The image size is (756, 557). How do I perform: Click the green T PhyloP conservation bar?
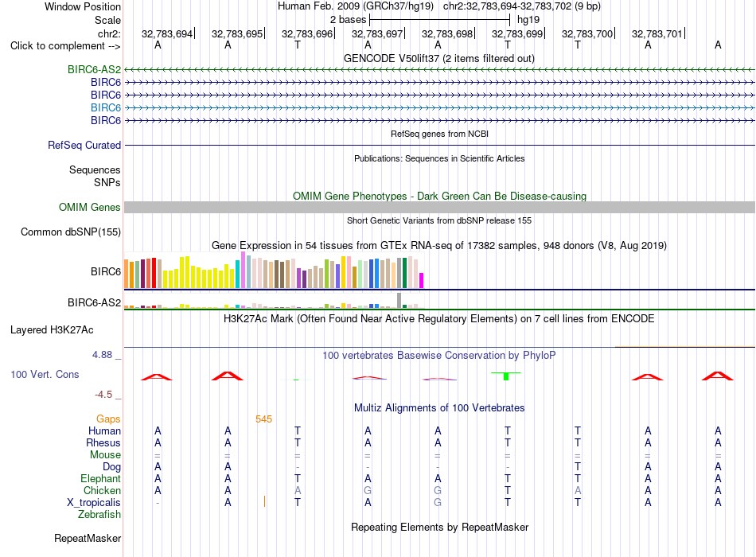[506, 376]
